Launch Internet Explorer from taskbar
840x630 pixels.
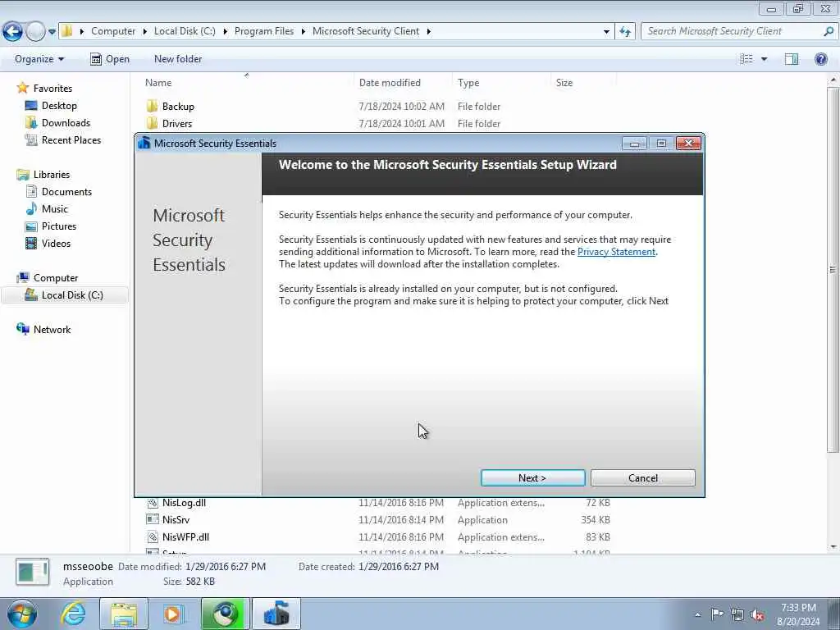tap(73, 614)
